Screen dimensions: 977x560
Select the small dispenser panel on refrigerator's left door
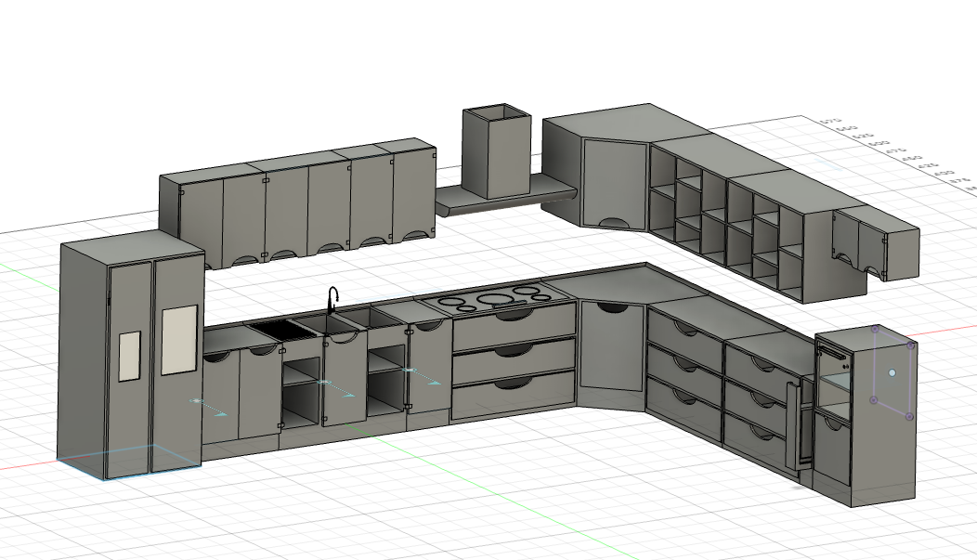click(x=130, y=356)
